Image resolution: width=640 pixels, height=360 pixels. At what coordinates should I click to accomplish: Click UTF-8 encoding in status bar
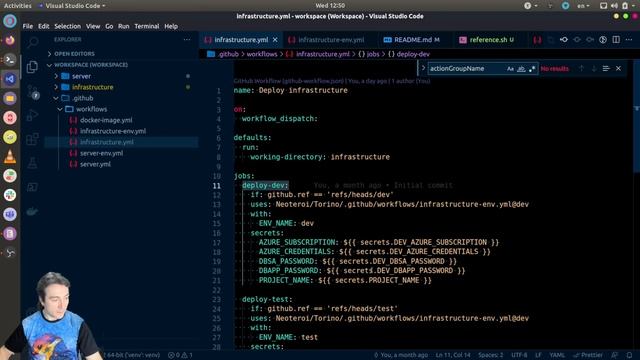(519, 355)
